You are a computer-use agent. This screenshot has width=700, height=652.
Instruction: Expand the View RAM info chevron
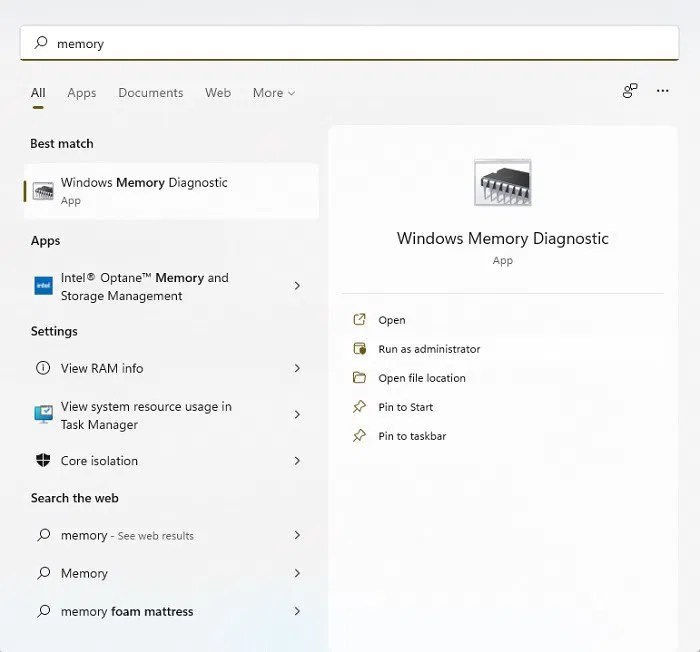[x=297, y=368]
